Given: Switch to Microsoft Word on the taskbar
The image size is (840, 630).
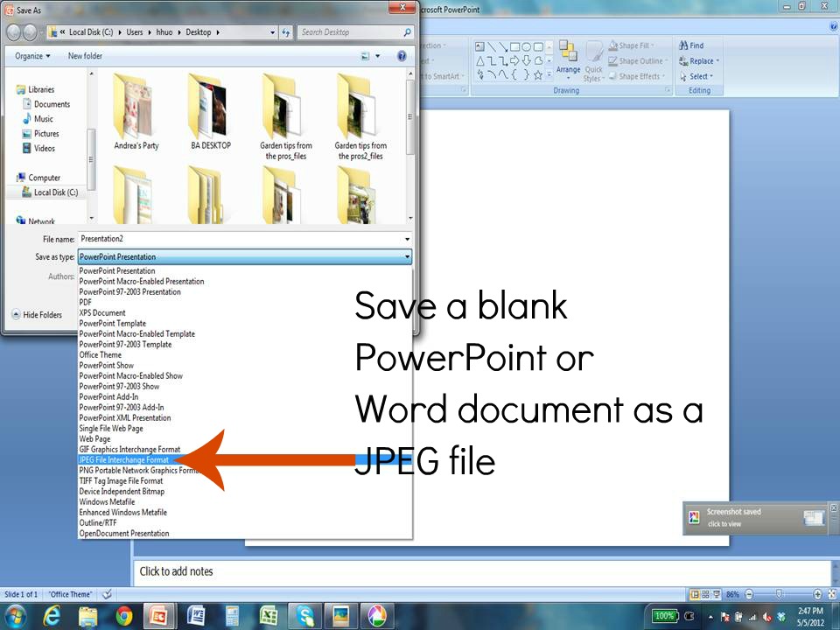Looking at the screenshot, I should coord(196,615).
